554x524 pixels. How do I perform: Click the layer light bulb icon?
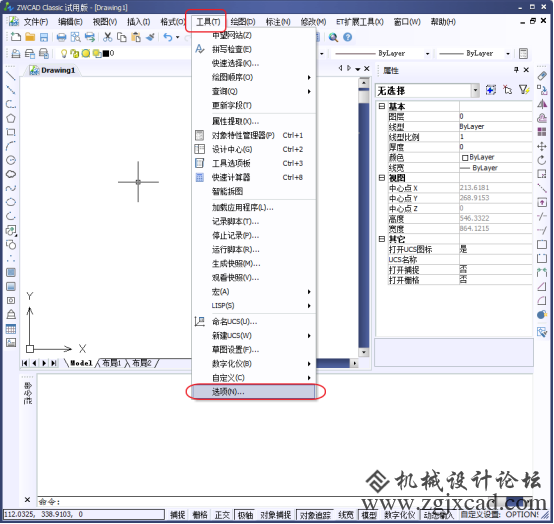64,53
